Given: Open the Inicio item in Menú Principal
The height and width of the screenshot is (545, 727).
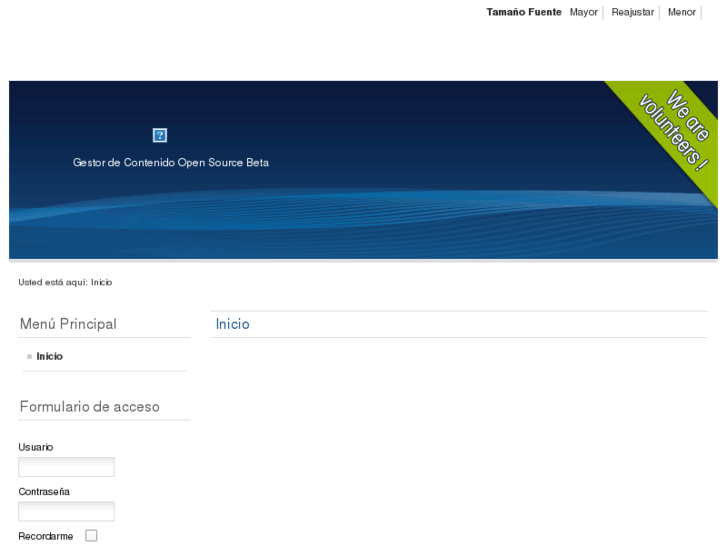Looking at the screenshot, I should point(50,356).
